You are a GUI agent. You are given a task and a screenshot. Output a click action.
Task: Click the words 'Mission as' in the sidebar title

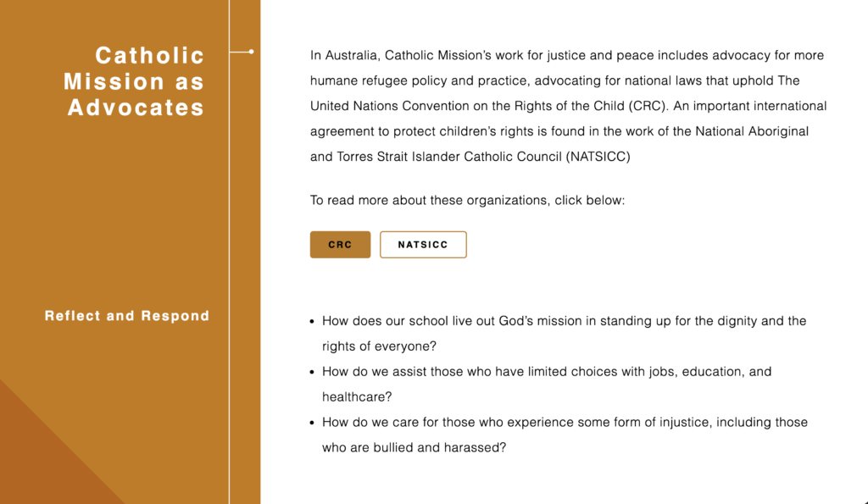pos(134,81)
